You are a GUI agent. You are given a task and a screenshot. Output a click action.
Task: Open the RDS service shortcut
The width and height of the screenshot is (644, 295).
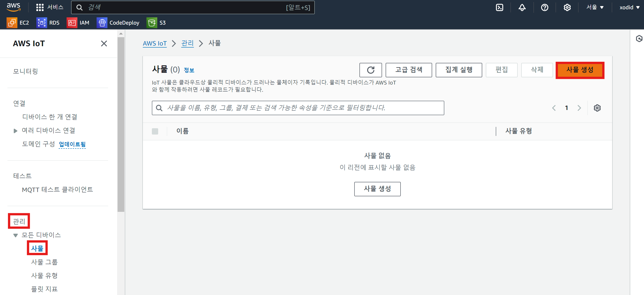click(48, 23)
